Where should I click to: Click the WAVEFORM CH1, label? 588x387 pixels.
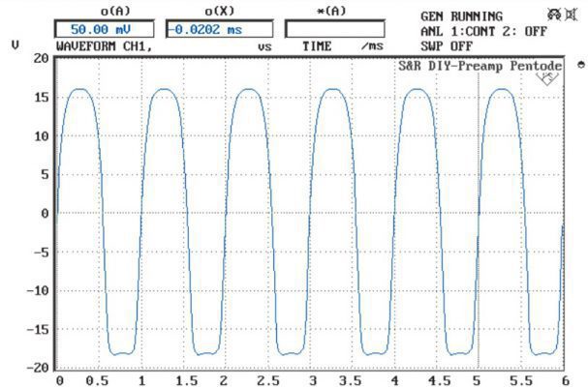click(x=105, y=46)
